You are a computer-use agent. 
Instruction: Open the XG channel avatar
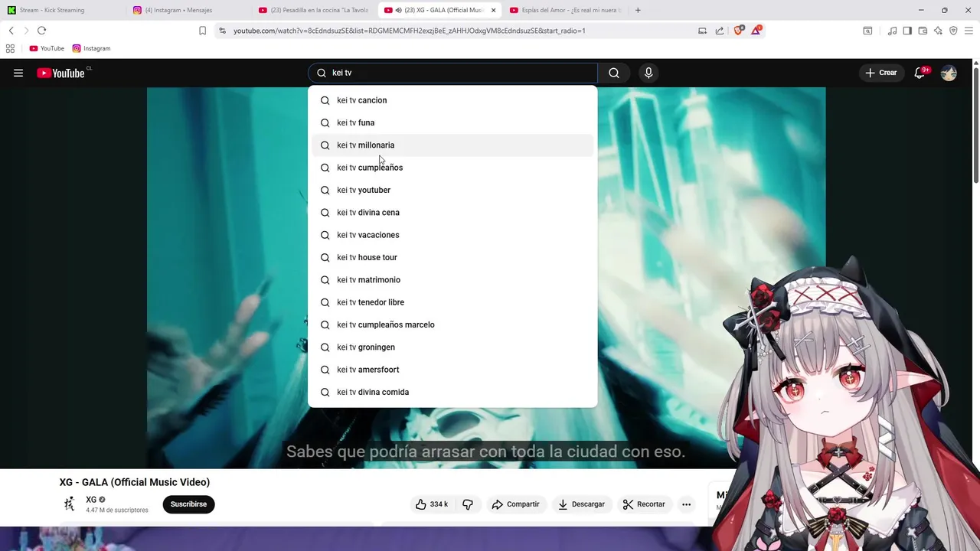pos(70,504)
